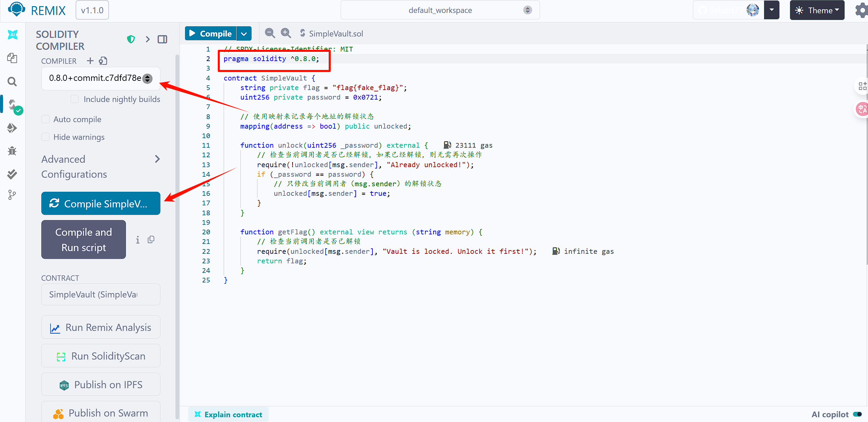This screenshot has width=868, height=422.
Task: Click the zoom in magnifier icon
Action: [x=286, y=33]
